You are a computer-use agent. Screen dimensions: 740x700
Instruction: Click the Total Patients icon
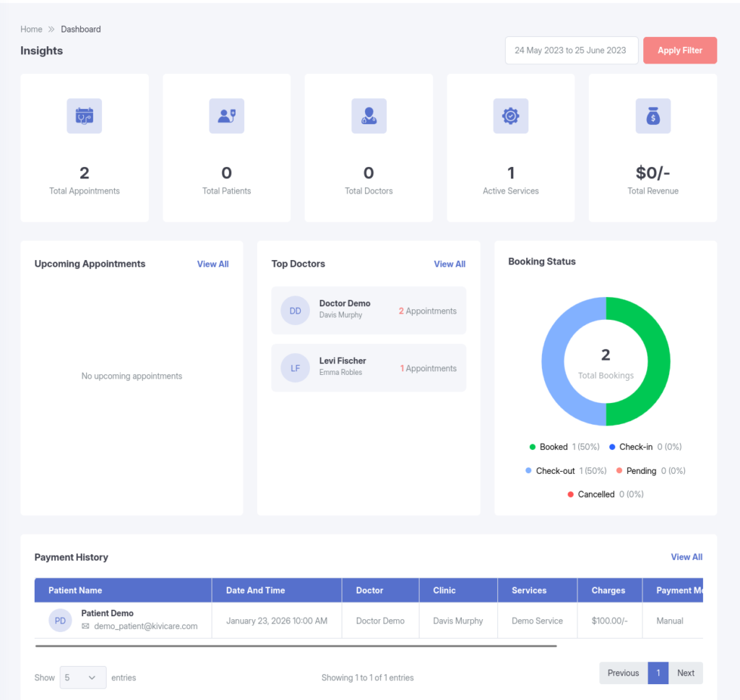coord(227,116)
